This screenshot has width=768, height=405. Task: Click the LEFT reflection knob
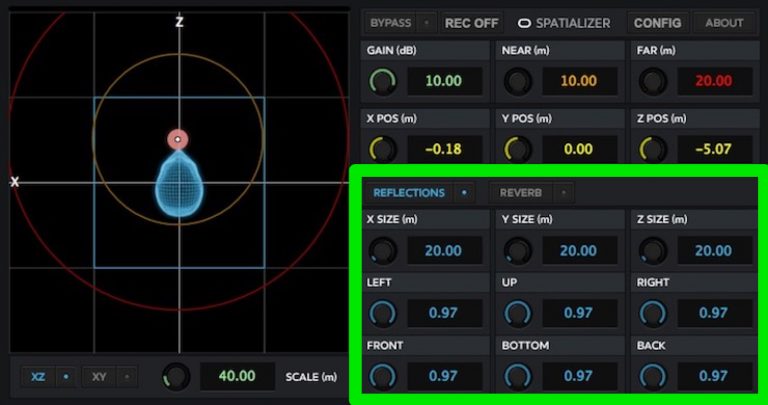[x=382, y=314]
